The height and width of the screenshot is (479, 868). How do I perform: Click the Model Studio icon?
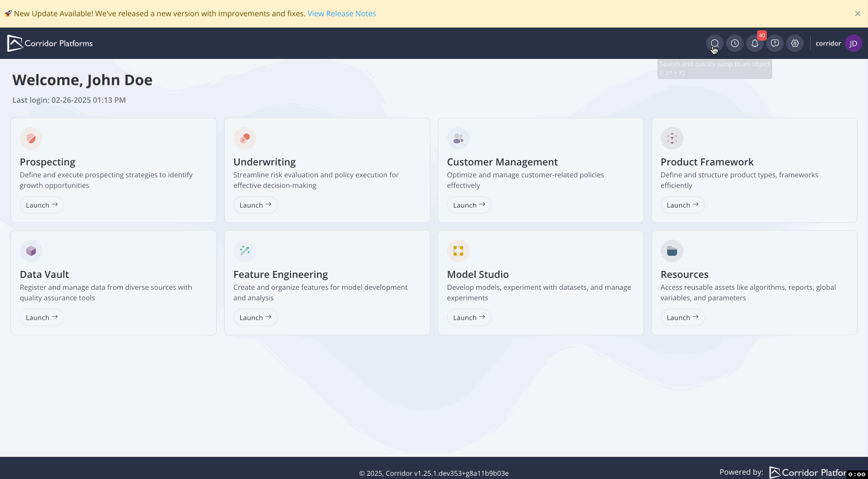[x=458, y=251]
